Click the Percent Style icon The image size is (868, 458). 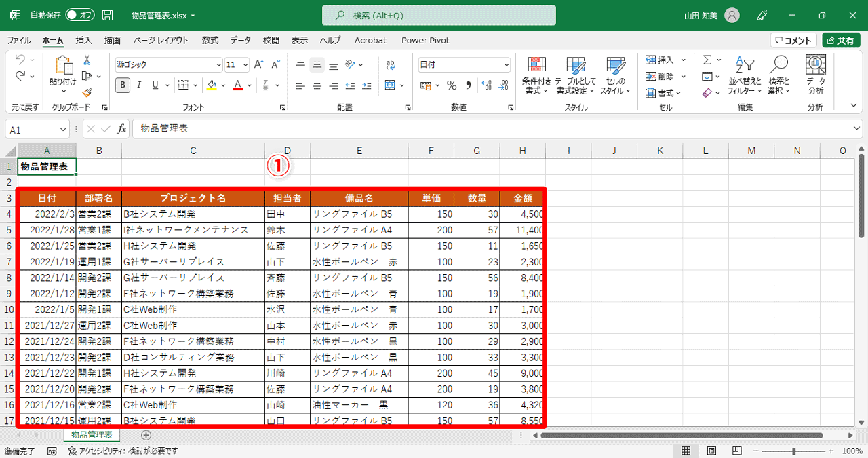451,85
